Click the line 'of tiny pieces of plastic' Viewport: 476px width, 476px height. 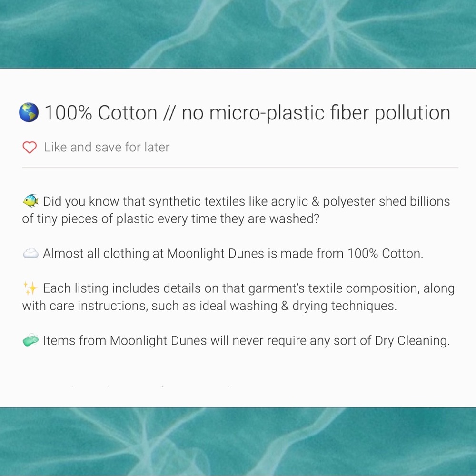tap(170, 218)
